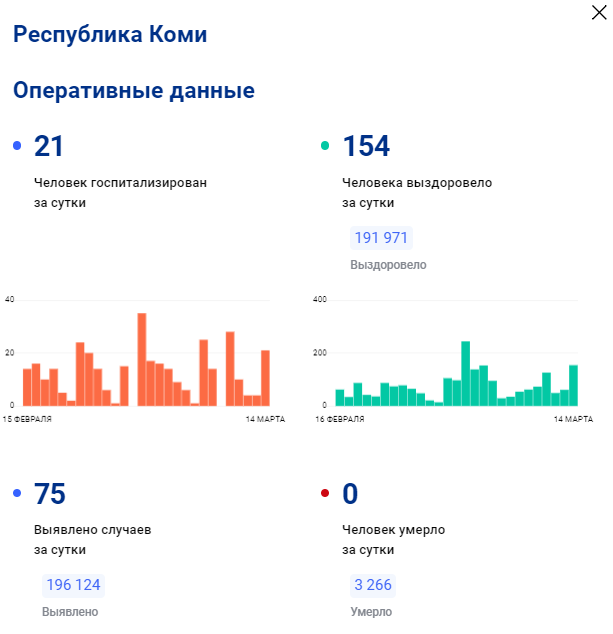Click the Республика Коми title
613x634 pixels.
(x=110, y=35)
